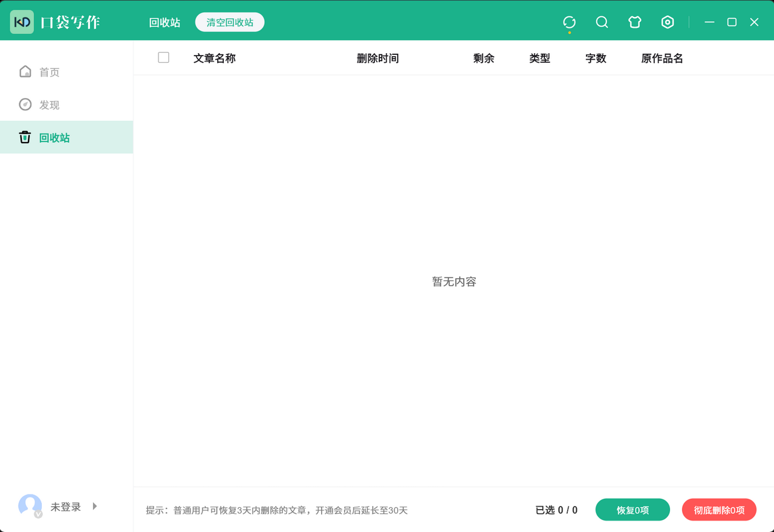The image size is (774, 532).
Task: Switch to the 发现 section in the sidebar
Action: point(49,104)
